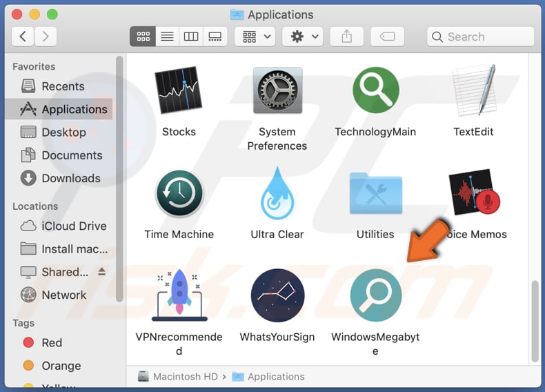
Task: Click the Stocks label
Action: tap(179, 132)
